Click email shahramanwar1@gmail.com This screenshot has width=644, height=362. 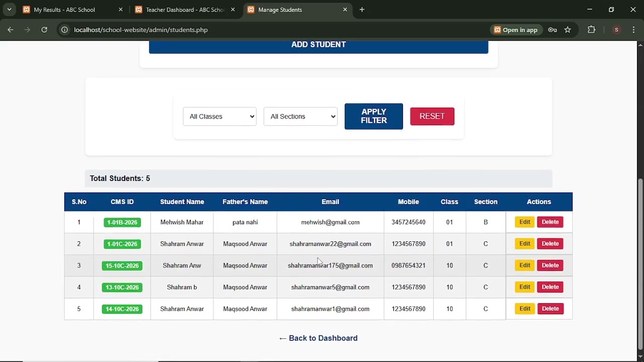click(331, 309)
